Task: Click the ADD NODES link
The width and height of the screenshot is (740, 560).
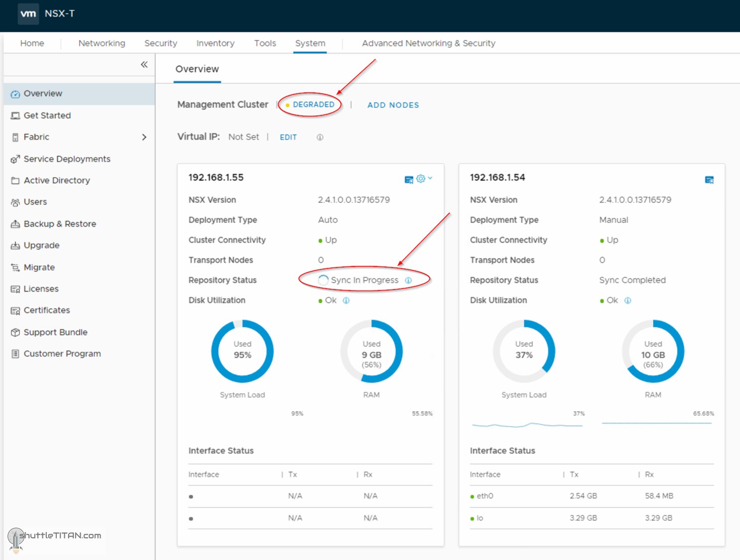Action: (x=393, y=105)
